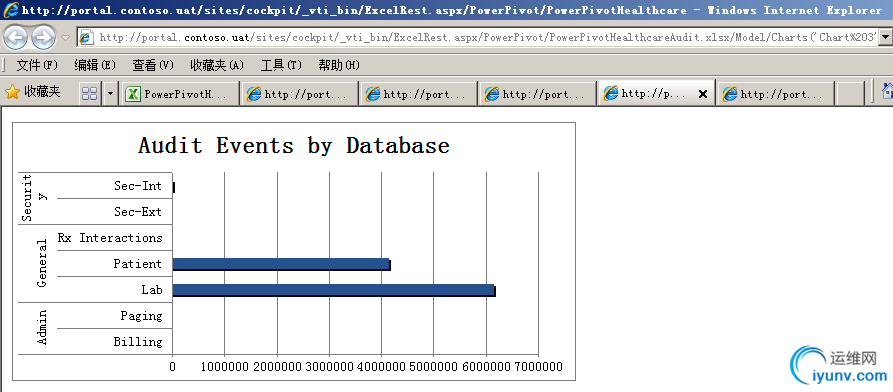This screenshot has width=893, height=392.
Task: Switch to the second tab, just right of the PowerPivotH... tab
Action: pyautogui.click(x=300, y=94)
